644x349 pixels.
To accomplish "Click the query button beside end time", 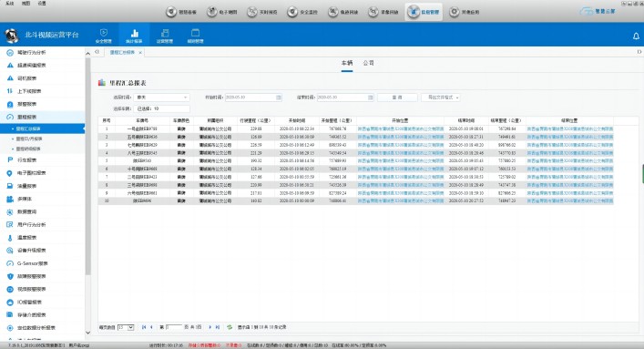I will click(397, 98).
